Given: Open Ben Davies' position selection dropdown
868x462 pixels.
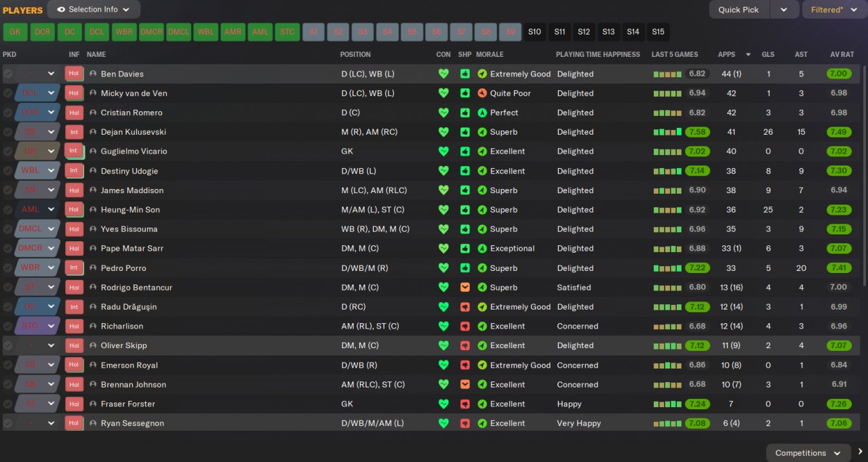Looking at the screenshot, I should coord(51,74).
